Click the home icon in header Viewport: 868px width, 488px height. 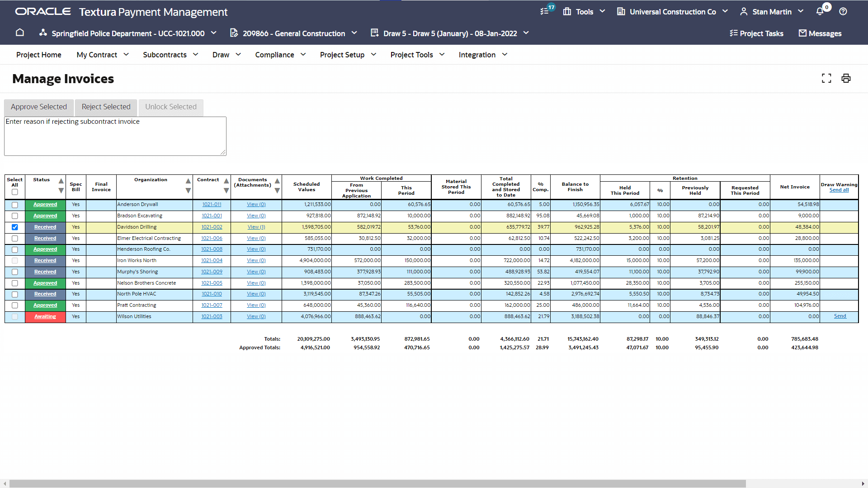19,33
